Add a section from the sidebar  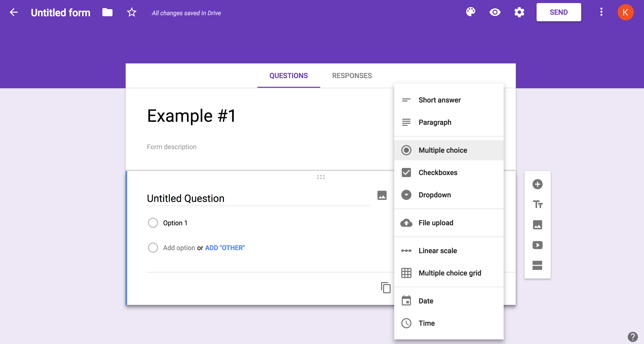[x=538, y=265]
